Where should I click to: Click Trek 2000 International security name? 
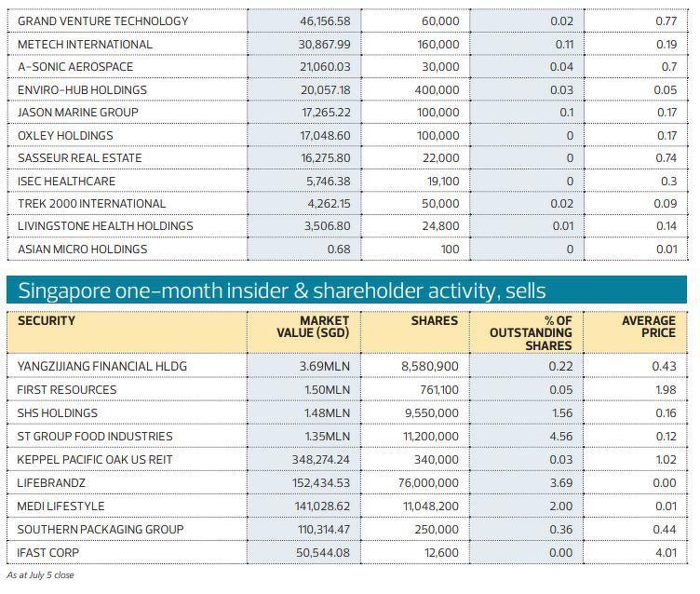pyautogui.click(x=91, y=204)
